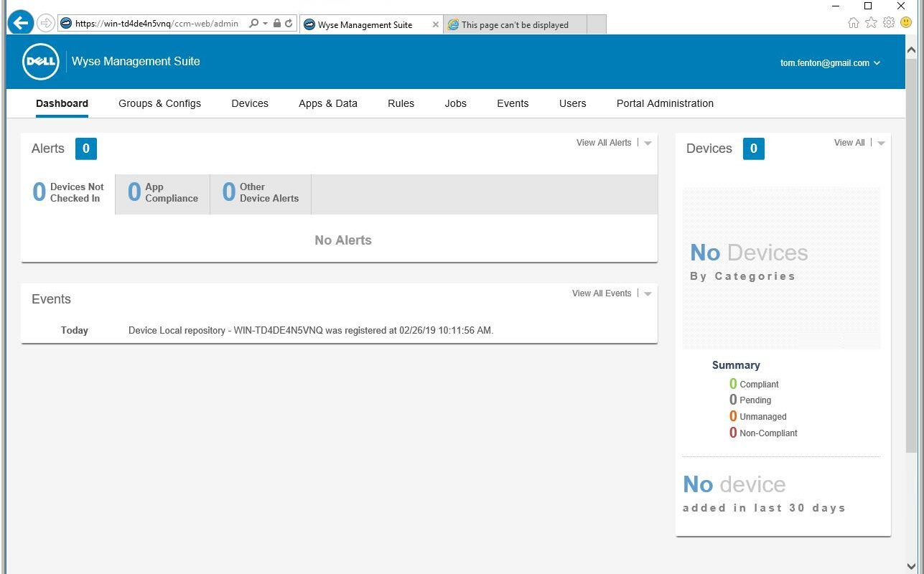
Task: Click the Devices count badge
Action: 754,149
